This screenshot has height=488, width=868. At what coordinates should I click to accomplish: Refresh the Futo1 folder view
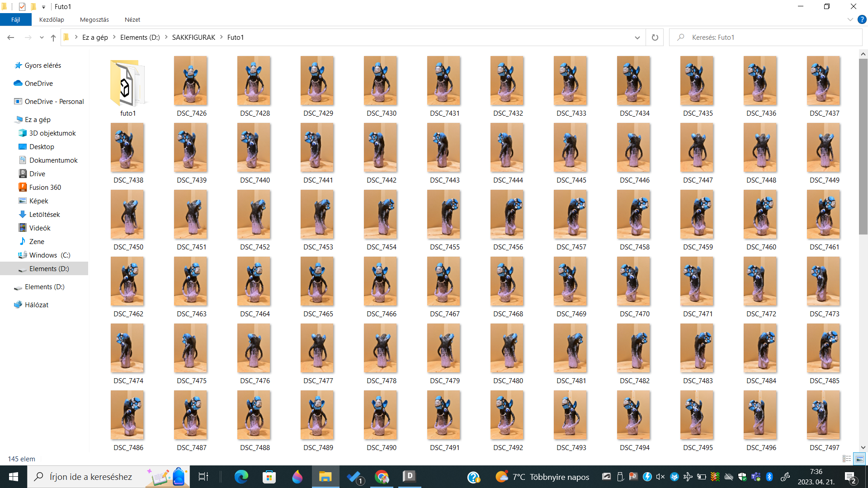655,38
